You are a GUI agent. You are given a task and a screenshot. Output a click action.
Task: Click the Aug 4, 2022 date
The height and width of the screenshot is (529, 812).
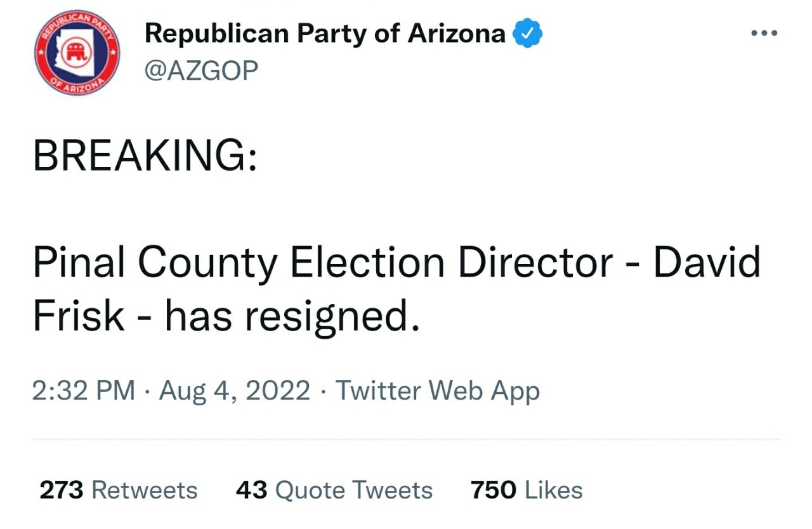(235, 391)
